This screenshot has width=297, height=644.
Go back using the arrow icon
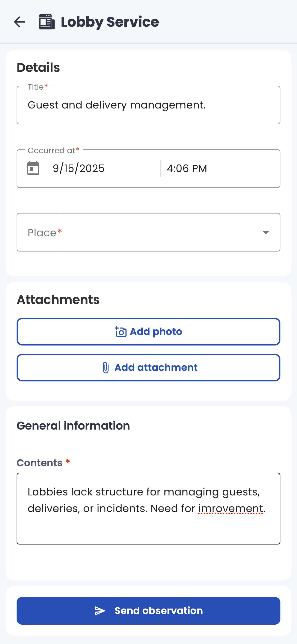(x=20, y=22)
